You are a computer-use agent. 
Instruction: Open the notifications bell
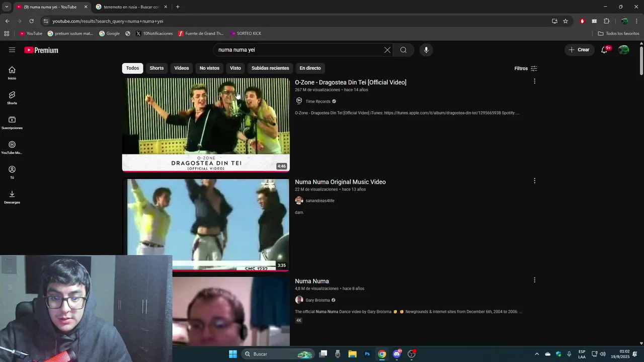604,50
